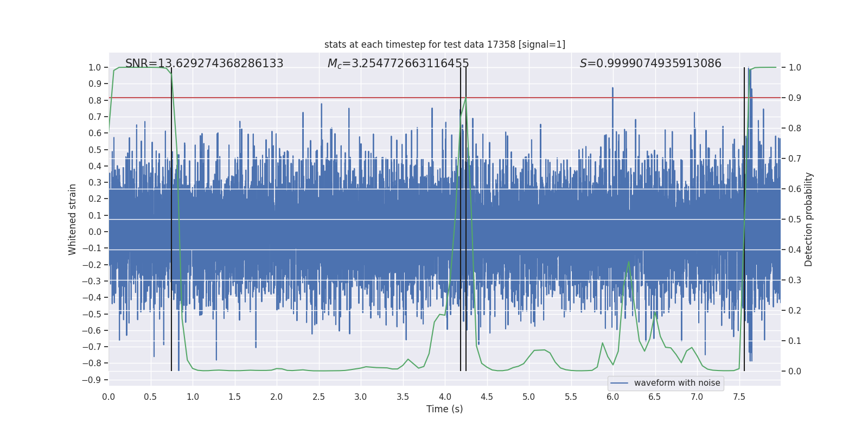Viewport: 868px width, 434px height.
Task: Click the 7.5 tick on time axis
Action: click(739, 397)
